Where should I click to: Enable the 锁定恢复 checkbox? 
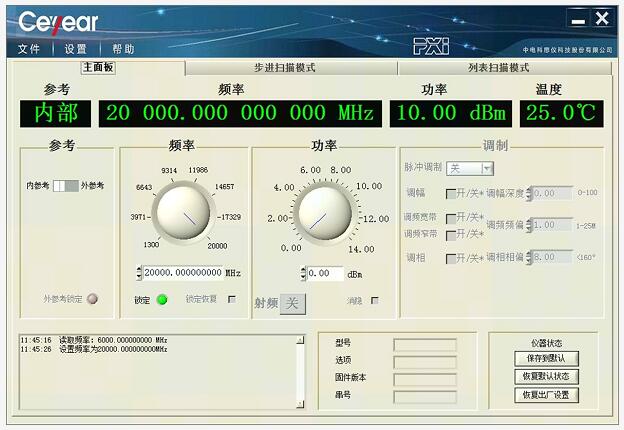[232, 299]
